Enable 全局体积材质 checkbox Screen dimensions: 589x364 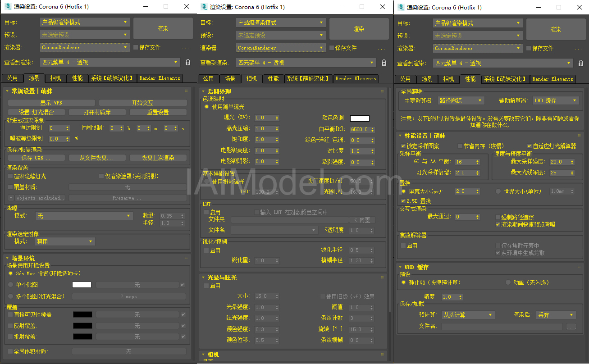11,351
